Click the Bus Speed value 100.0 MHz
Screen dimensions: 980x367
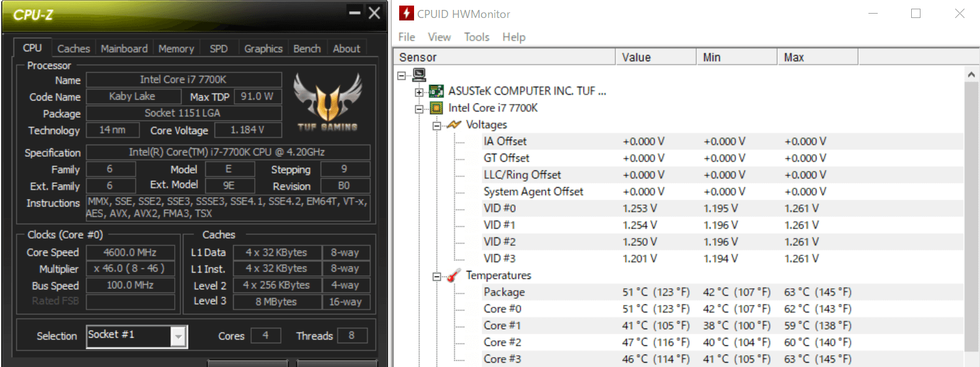[x=130, y=285]
